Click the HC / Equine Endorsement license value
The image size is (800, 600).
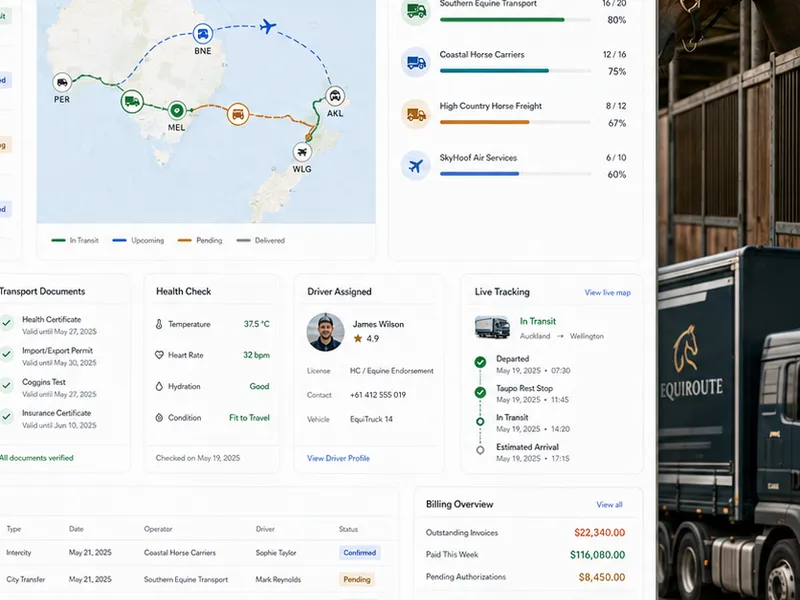pyautogui.click(x=392, y=371)
